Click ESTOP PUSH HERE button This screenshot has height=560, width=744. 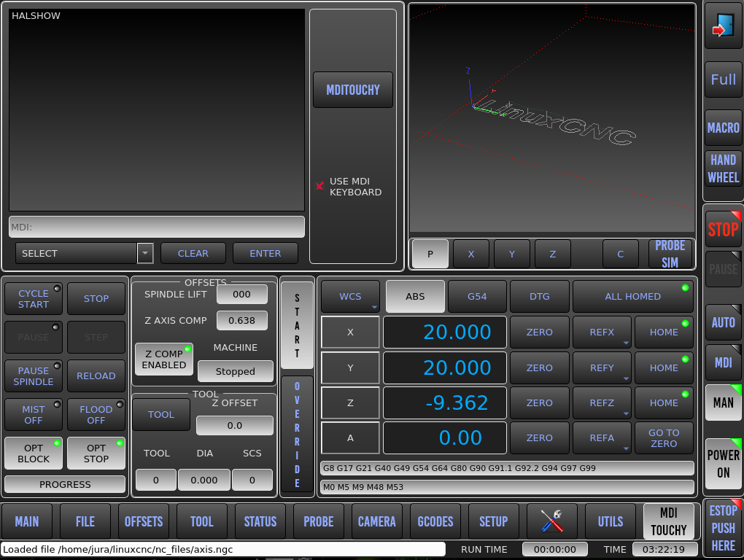723,528
